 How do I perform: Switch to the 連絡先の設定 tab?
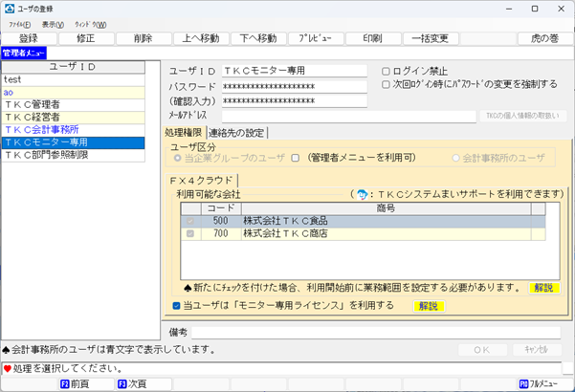(x=236, y=133)
